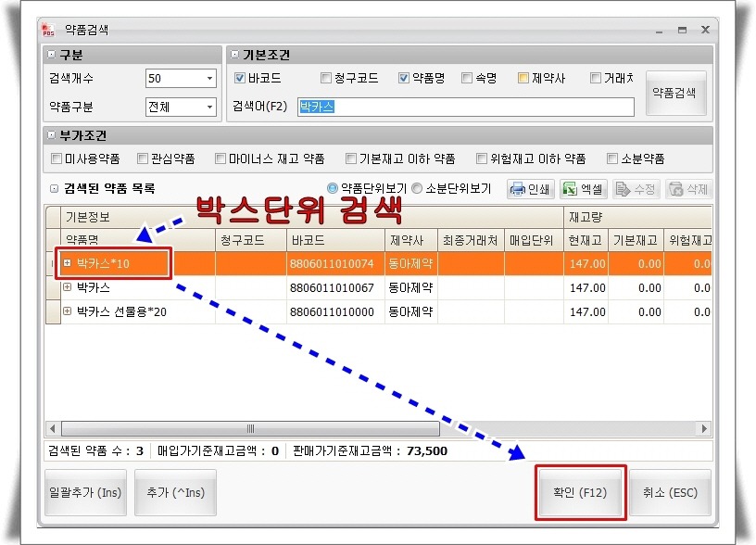756x545 pixels.
Task: Click the 약품검색 search button
Action: (675, 93)
